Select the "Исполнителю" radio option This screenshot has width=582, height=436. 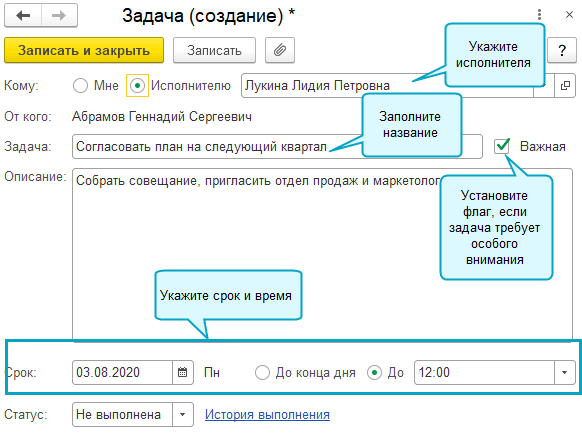click(137, 85)
